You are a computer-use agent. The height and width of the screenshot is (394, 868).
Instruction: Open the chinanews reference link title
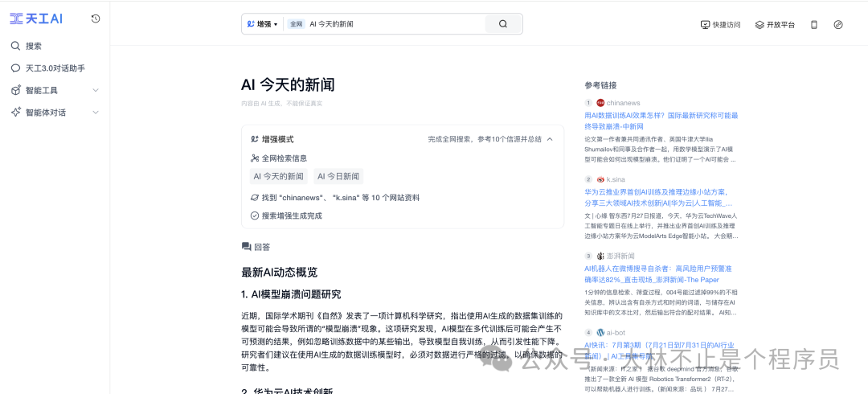(x=661, y=121)
